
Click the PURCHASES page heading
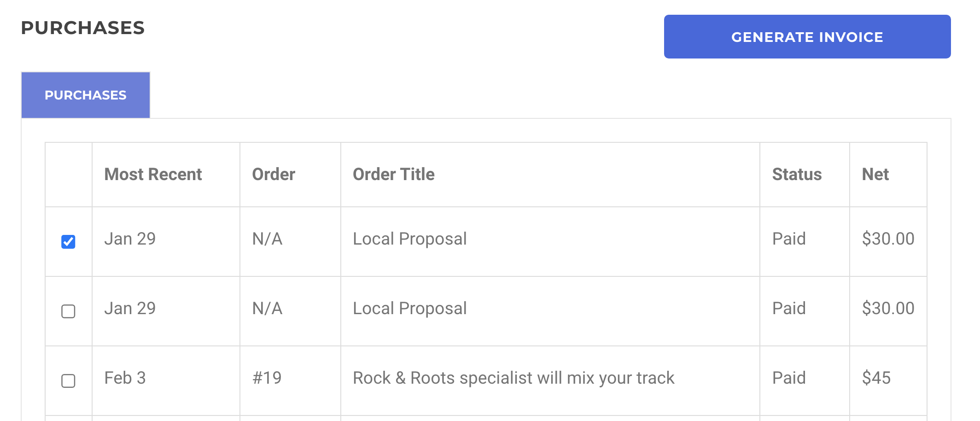83,28
